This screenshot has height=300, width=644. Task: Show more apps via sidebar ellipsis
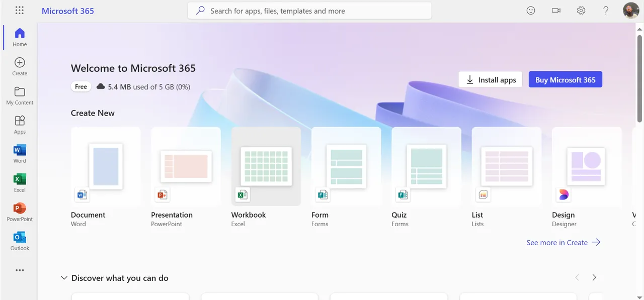click(20, 270)
